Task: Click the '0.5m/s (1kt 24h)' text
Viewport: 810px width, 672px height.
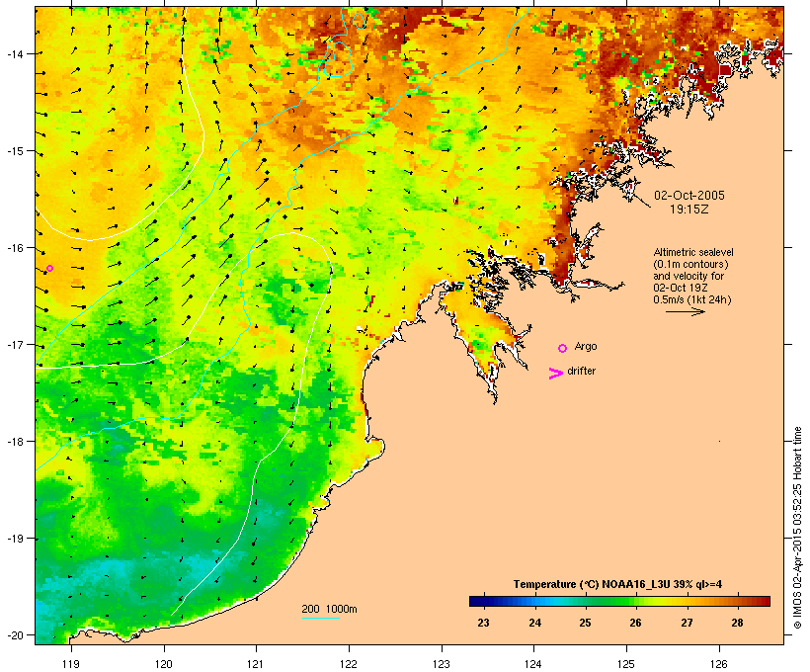Action: tap(692, 299)
